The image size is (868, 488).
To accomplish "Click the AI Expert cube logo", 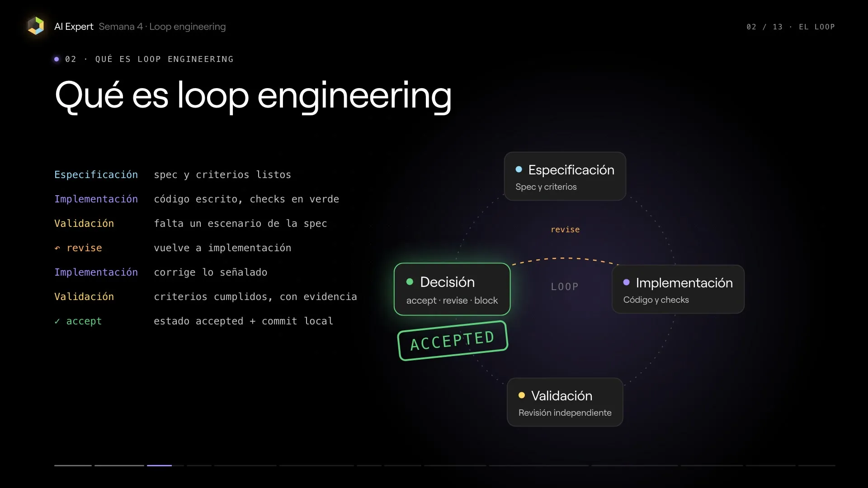I will 36,26.
